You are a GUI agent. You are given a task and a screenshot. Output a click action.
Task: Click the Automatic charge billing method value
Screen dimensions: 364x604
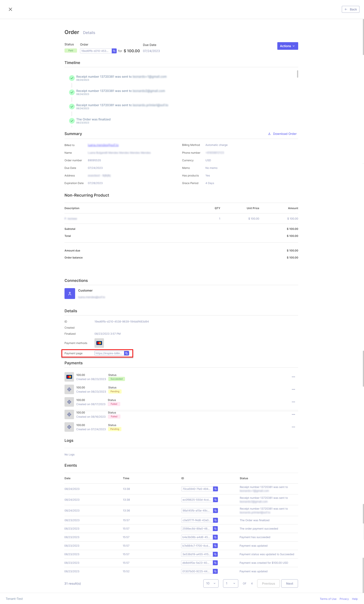216,145
